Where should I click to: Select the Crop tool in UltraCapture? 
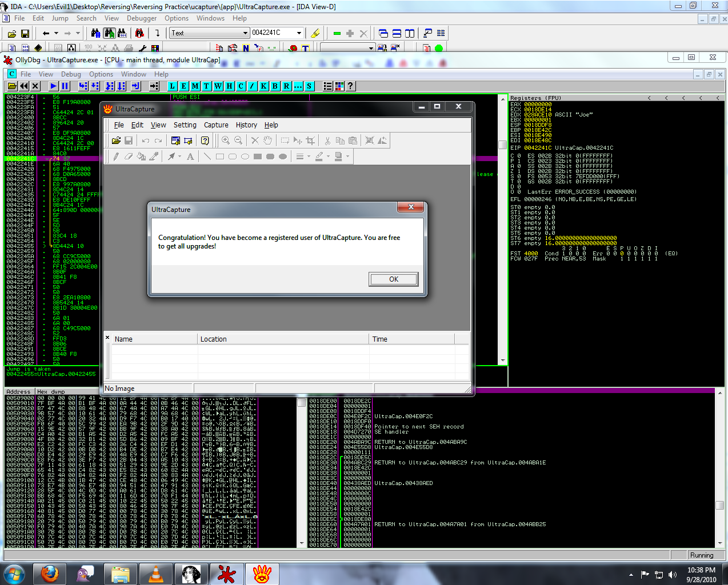tap(310, 141)
